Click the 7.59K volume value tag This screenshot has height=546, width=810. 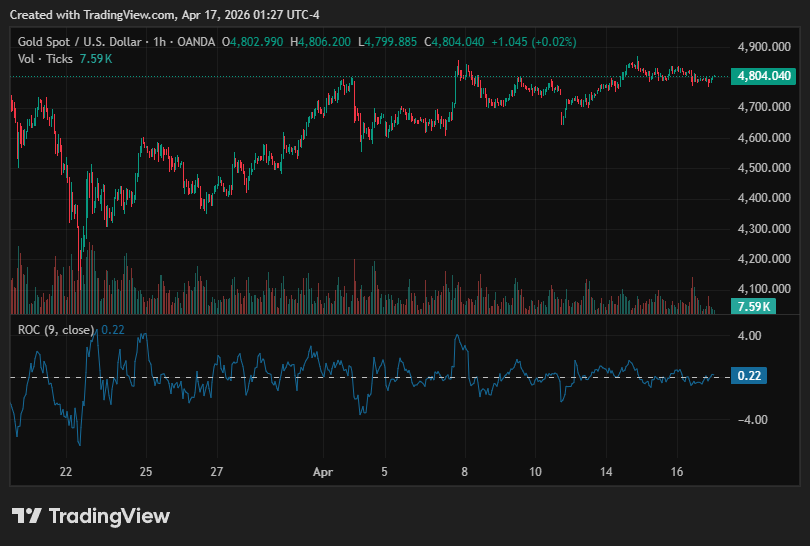point(753,306)
